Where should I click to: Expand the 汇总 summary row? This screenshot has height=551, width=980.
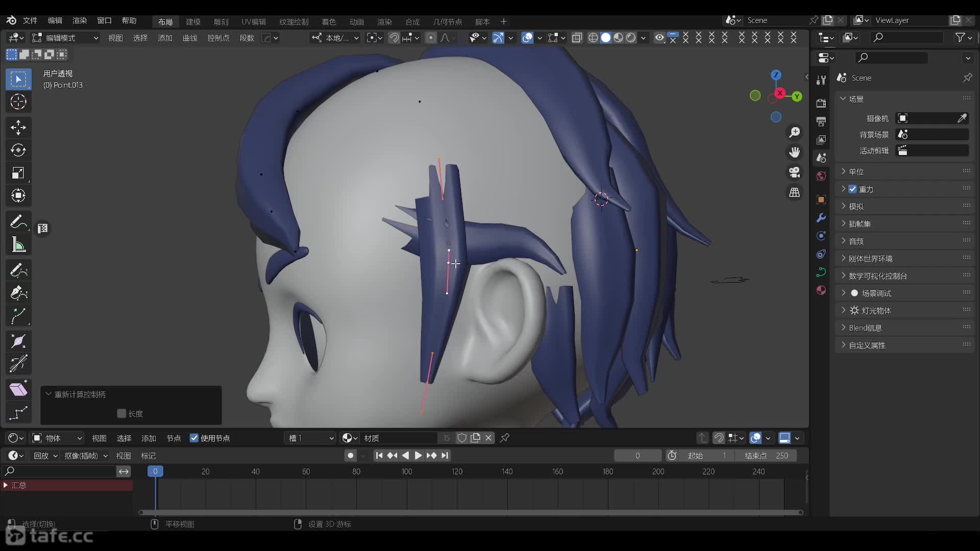[6, 485]
